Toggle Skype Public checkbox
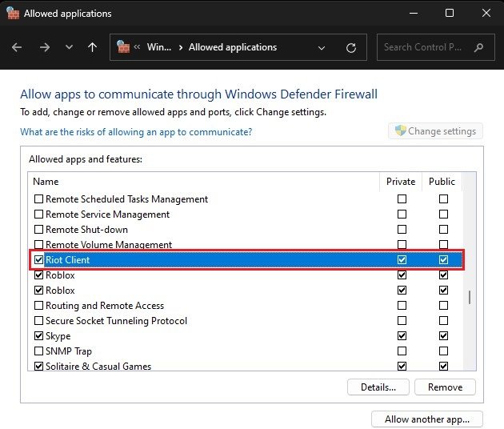 443,336
